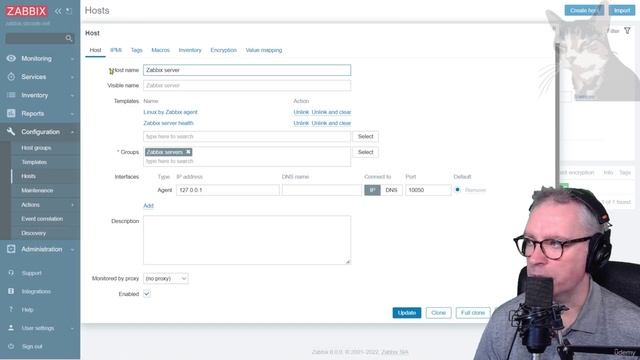Click the Import button
Viewport: 640px width, 360px height.
tap(622, 11)
